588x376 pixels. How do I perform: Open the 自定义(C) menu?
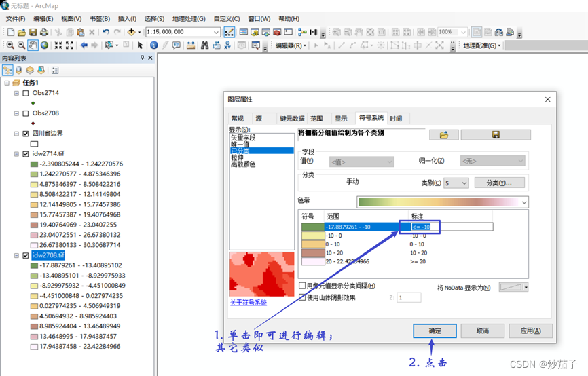click(227, 19)
